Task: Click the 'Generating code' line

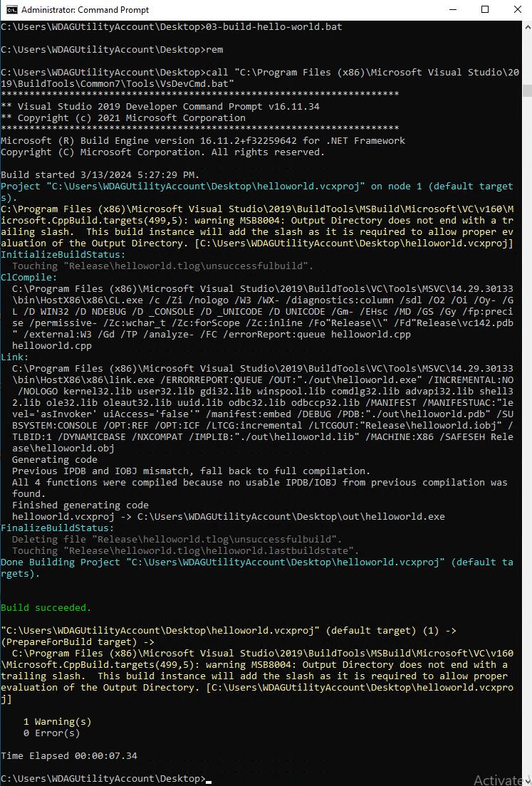Action: coord(55,460)
